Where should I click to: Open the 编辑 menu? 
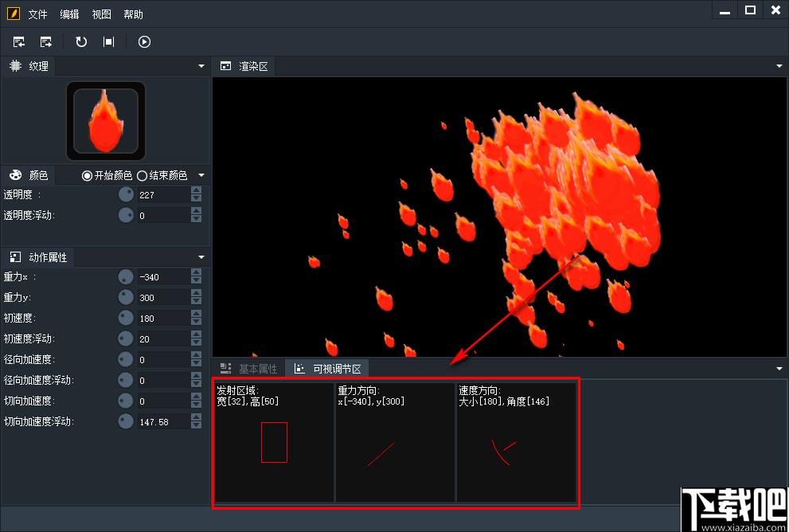coord(69,14)
